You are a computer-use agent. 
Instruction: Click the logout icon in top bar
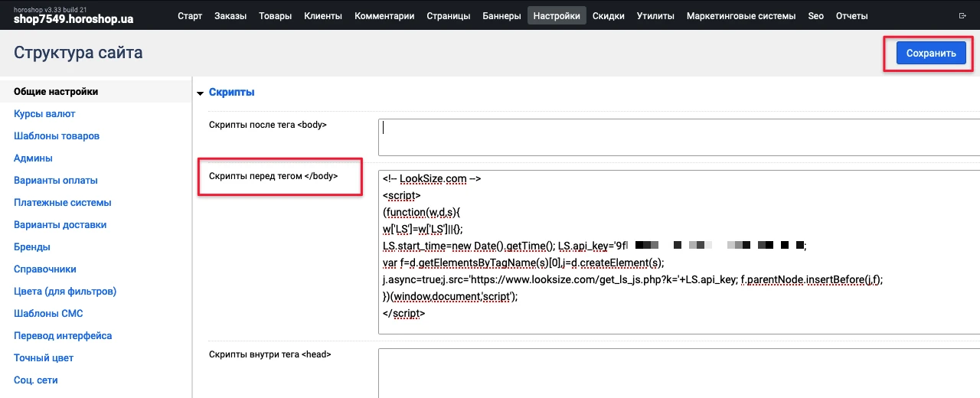[962, 16]
